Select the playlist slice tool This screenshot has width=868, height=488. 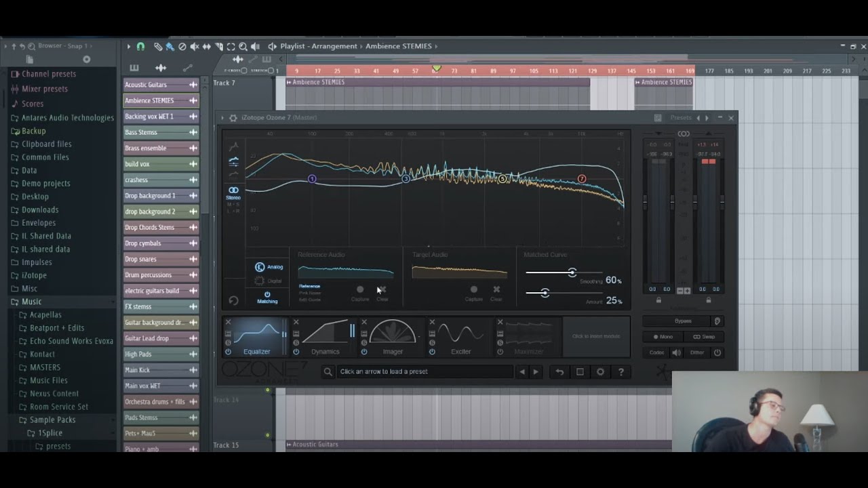(x=219, y=46)
